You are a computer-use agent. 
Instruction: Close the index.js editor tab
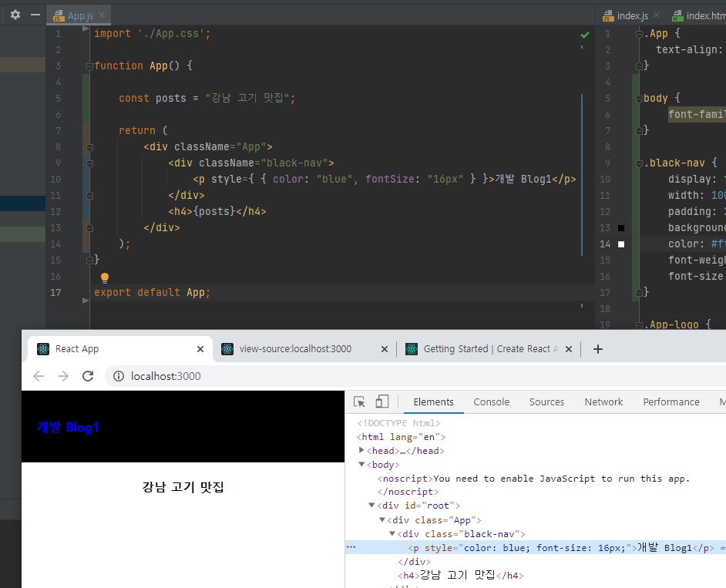pyautogui.click(x=657, y=15)
